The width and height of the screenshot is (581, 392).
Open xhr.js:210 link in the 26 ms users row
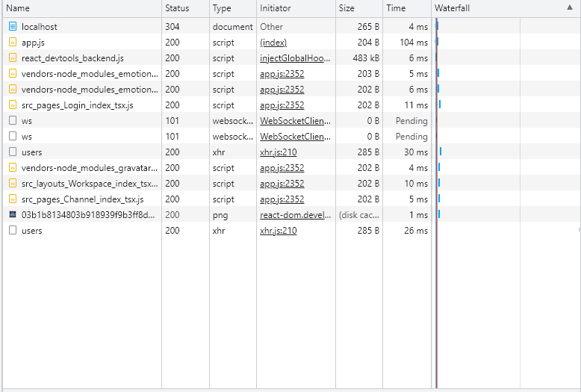[279, 231]
